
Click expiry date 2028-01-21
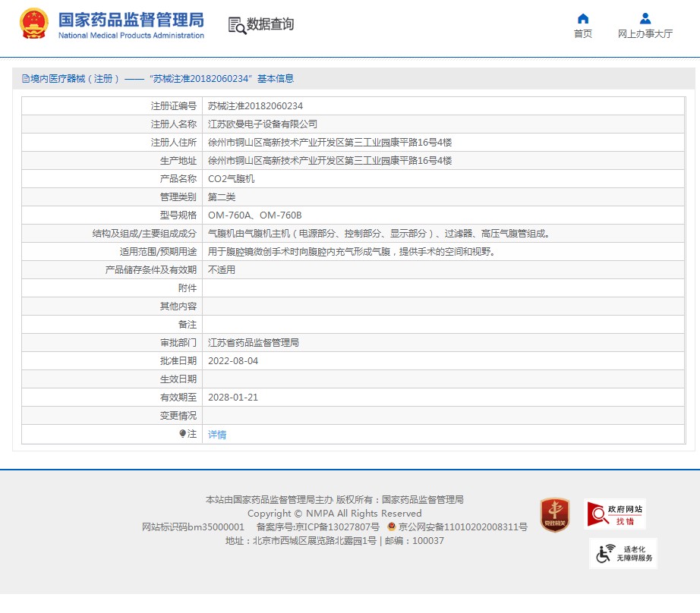pyautogui.click(x=233, y=397)
